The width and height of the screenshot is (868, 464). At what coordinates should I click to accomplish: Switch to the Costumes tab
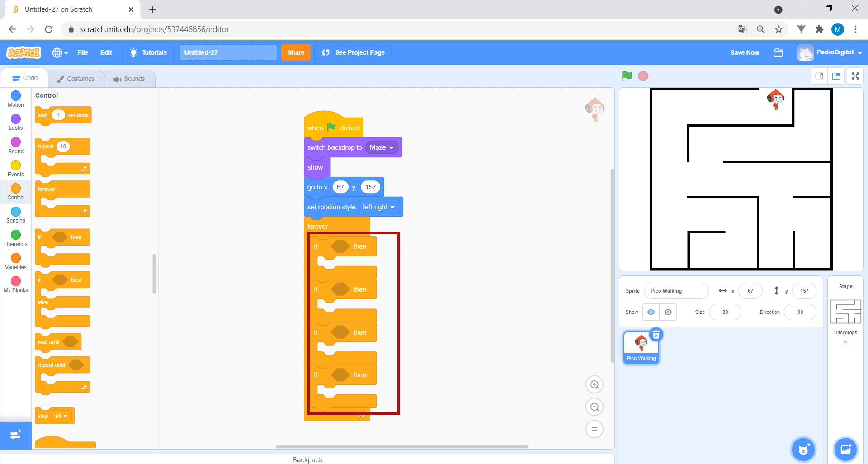75,79
